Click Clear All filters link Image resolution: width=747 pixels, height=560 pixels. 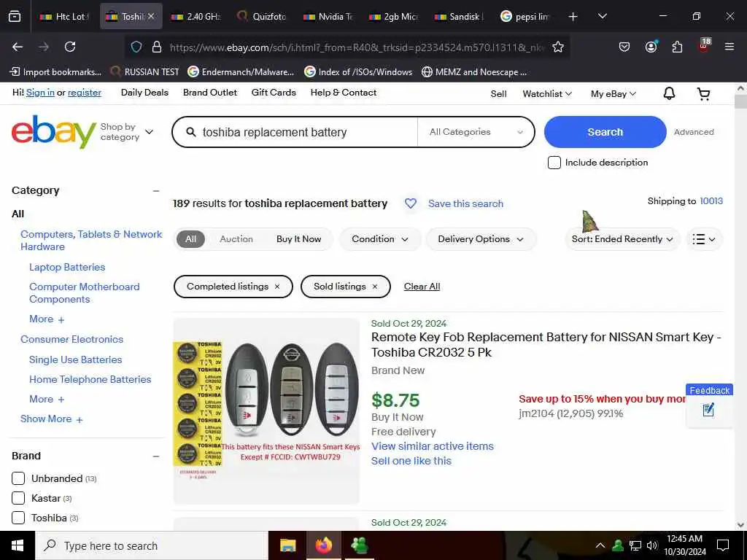click(x=422, y=287)
